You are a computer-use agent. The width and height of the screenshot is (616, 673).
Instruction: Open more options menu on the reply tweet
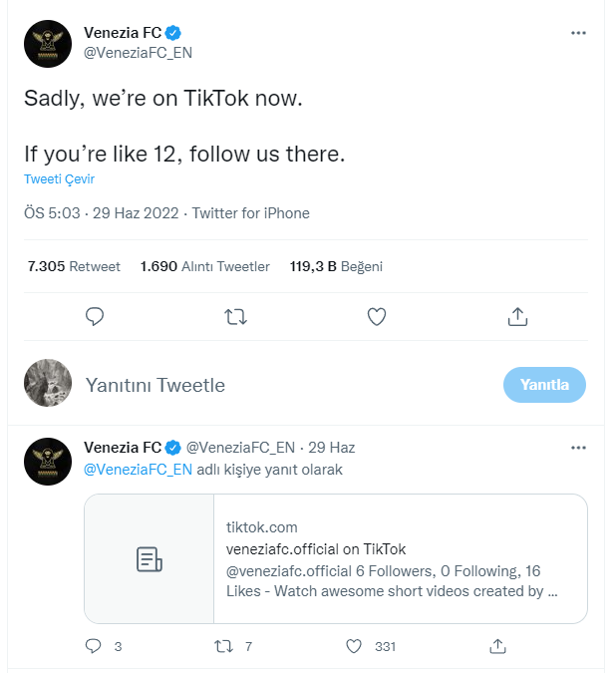[x=578, y=448]
